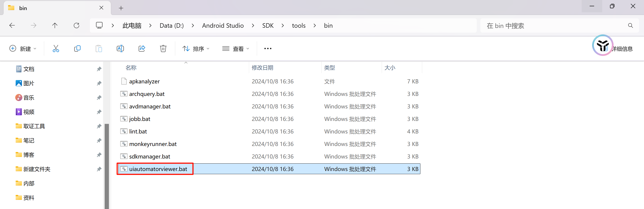Open the 查看 view options dropdown
The width and height of the screenshot is (644, 209).
236,49
